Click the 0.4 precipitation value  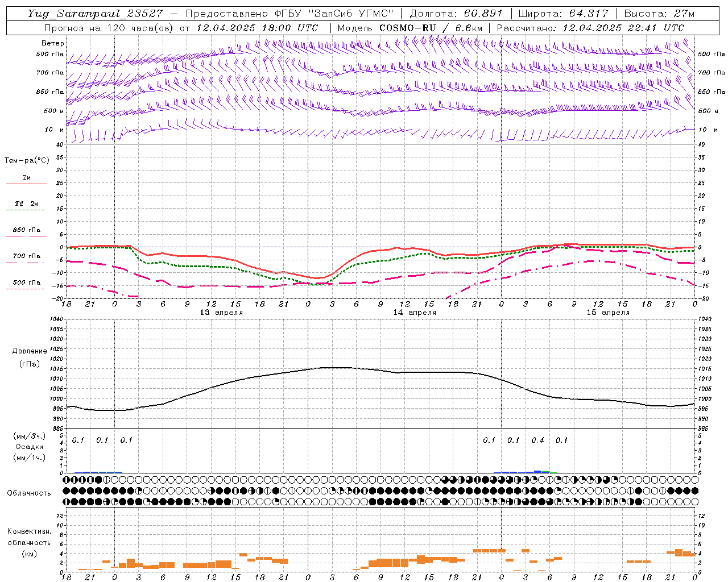pyautogui.click(x=537, y=440)
